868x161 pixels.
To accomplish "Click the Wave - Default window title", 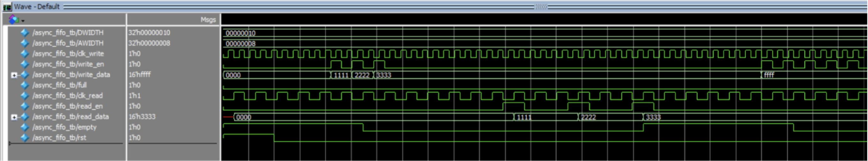I will [36, 6].
